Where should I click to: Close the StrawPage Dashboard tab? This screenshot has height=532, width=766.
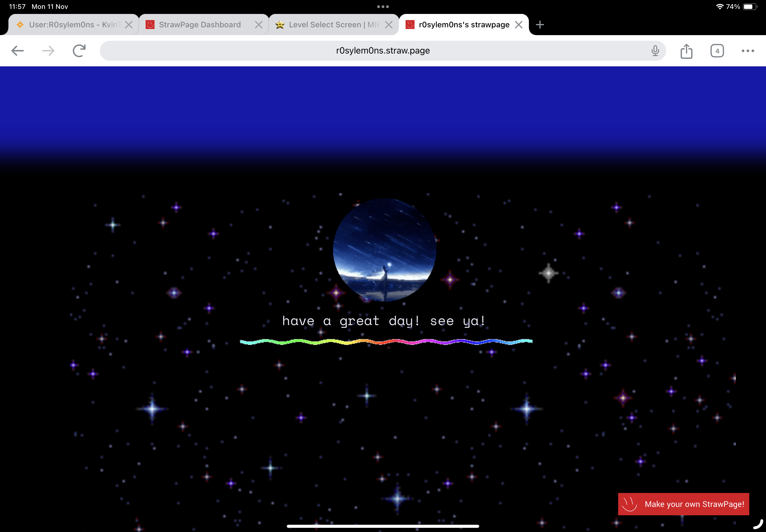pos(258,25)
